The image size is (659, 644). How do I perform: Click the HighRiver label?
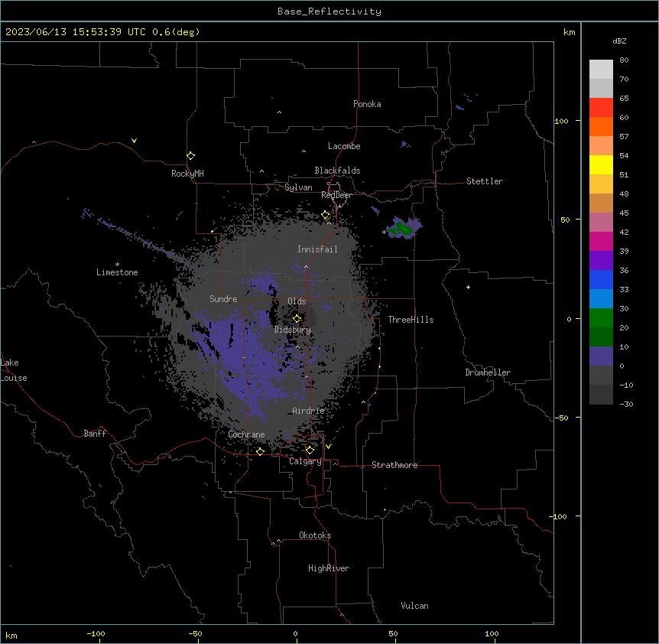pos(329,568)
